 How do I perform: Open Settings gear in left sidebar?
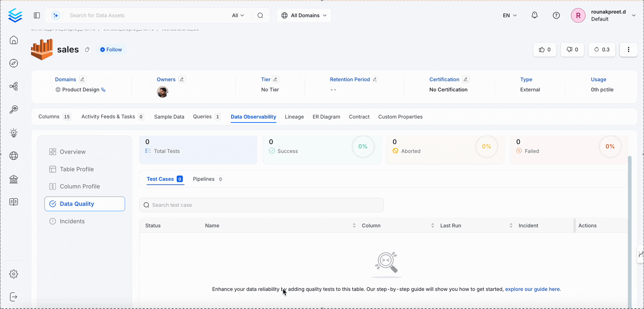[x=14, y=274]
